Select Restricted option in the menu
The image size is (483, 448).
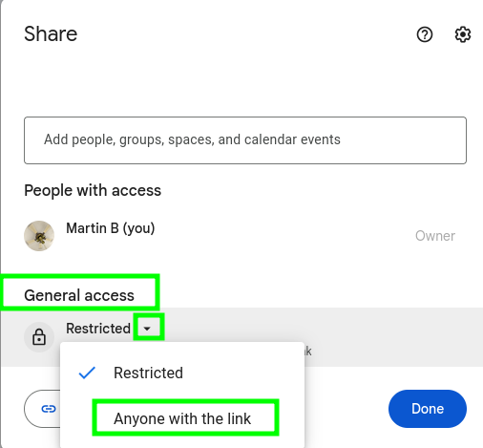(x=182, y=373)
